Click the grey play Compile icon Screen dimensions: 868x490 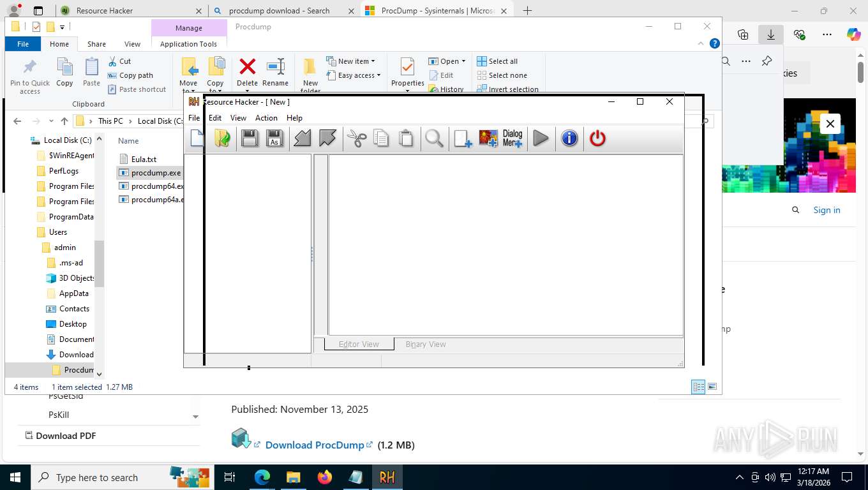click(x=541, y=138)
